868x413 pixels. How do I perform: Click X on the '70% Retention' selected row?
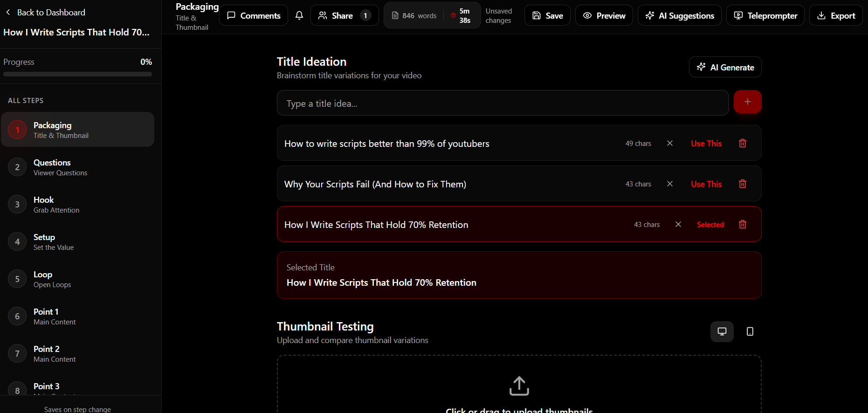click(x=678, y=224)
